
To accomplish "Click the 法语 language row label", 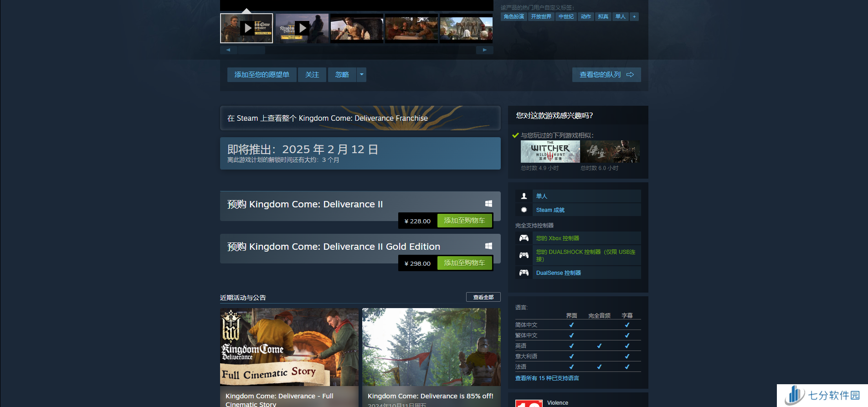I will (x=521, y=367).
